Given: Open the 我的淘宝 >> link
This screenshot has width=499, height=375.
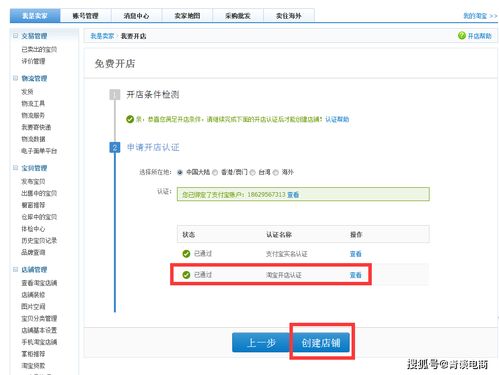Looking at the screenshot, I should coord(480,16).
